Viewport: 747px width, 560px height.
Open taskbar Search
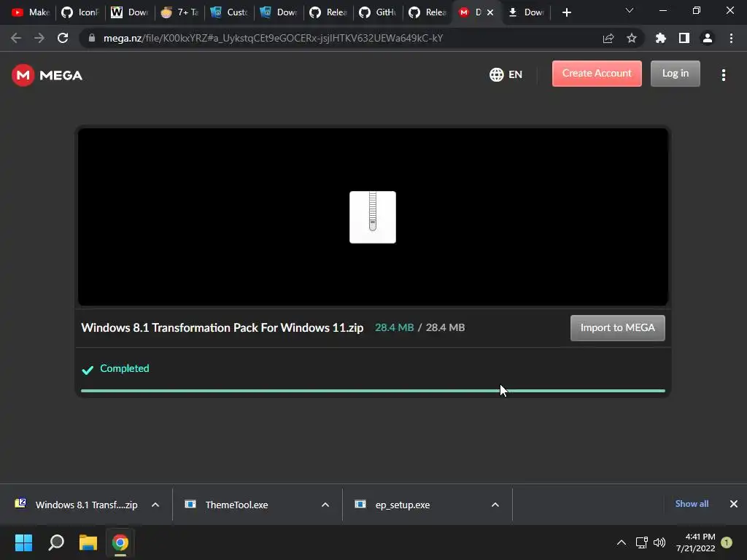(56, 542)
